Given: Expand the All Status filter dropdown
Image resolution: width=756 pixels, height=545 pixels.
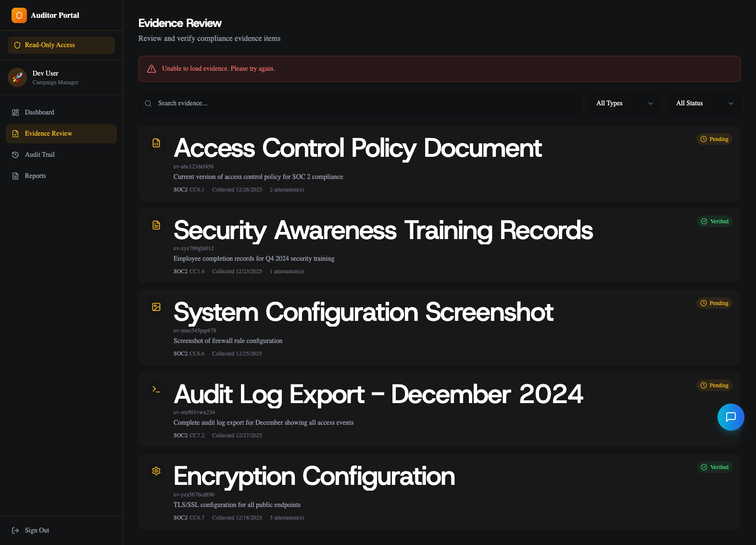Looking at the screenshot, I should [x=704, y=103].
